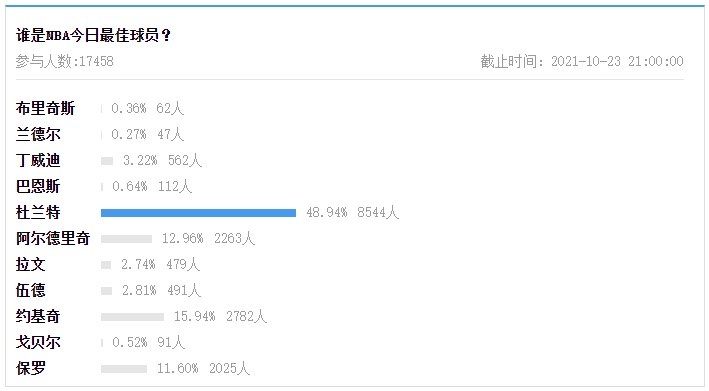
Task: Select the 伍德 poll option
Action: coord(31,290)
